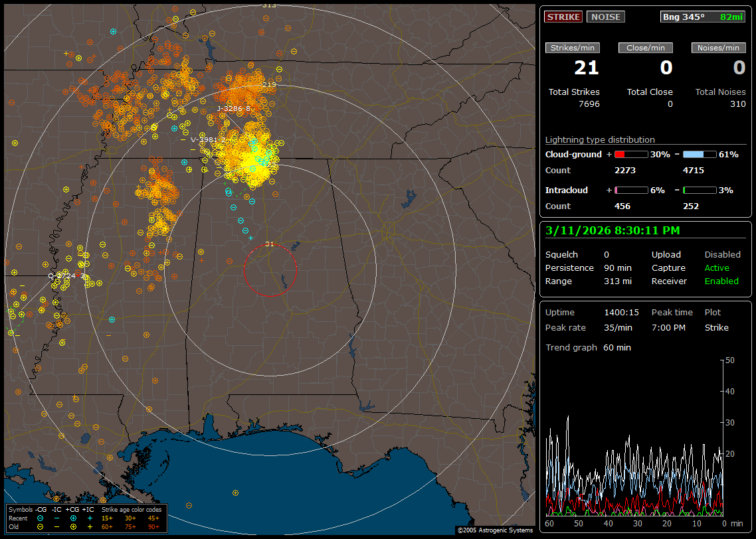
Task: Click the Close/min header button
Action: tap(646, 48)
